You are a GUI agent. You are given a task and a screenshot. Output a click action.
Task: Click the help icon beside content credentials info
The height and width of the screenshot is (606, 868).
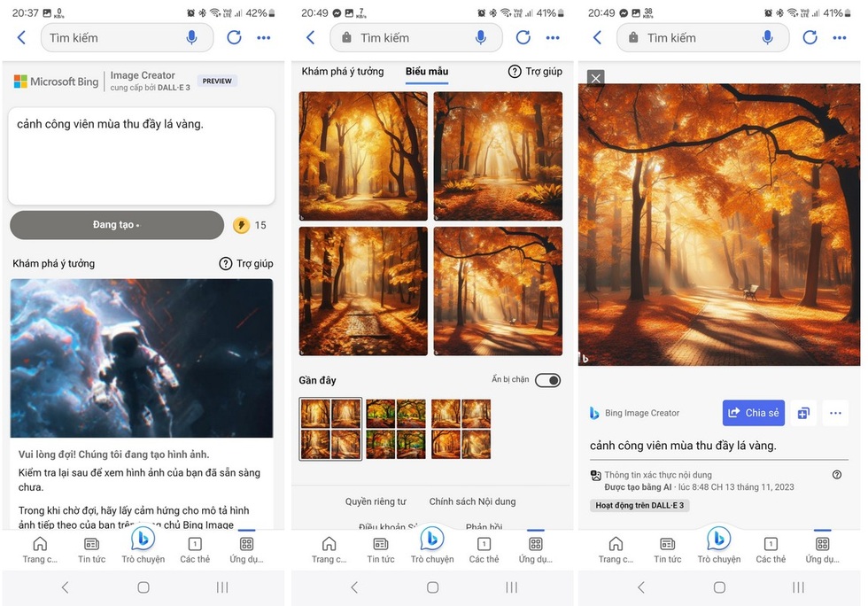point(837,475)
